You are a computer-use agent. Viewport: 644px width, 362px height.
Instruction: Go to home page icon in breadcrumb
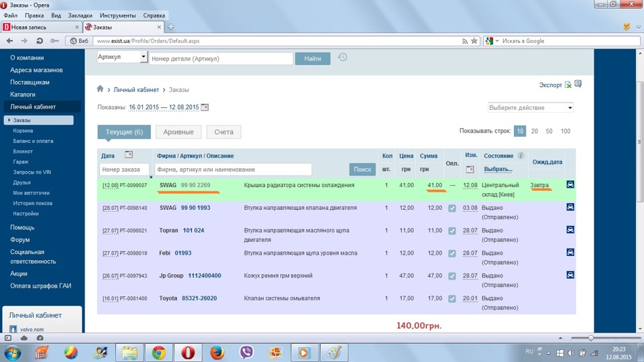click(100, 88)
